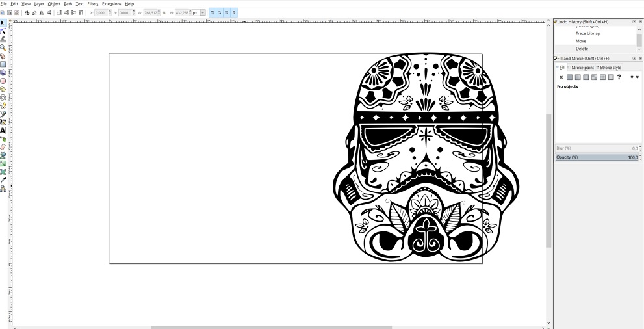Select the Measure tool
Screen dimensions: 644x329
[3, 56]
